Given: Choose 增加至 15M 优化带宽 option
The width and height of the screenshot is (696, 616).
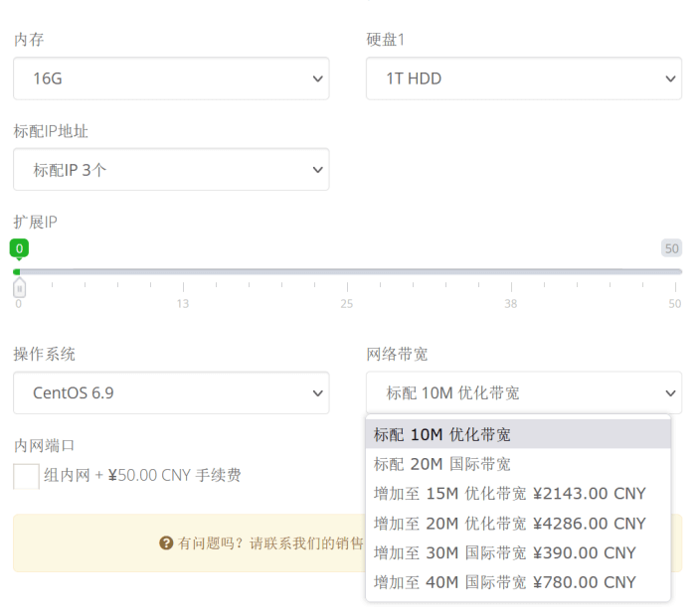Looking at the screenshot, I should [517, 494].
